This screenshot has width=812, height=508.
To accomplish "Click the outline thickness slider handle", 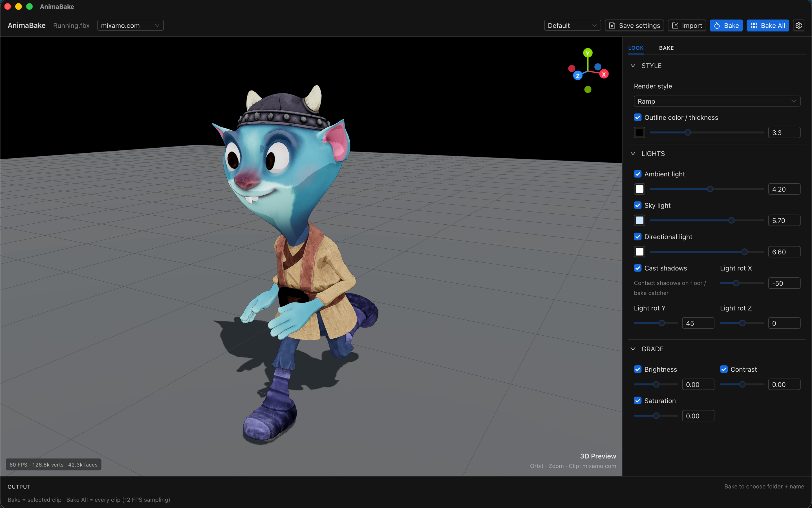I will [688, 133].
